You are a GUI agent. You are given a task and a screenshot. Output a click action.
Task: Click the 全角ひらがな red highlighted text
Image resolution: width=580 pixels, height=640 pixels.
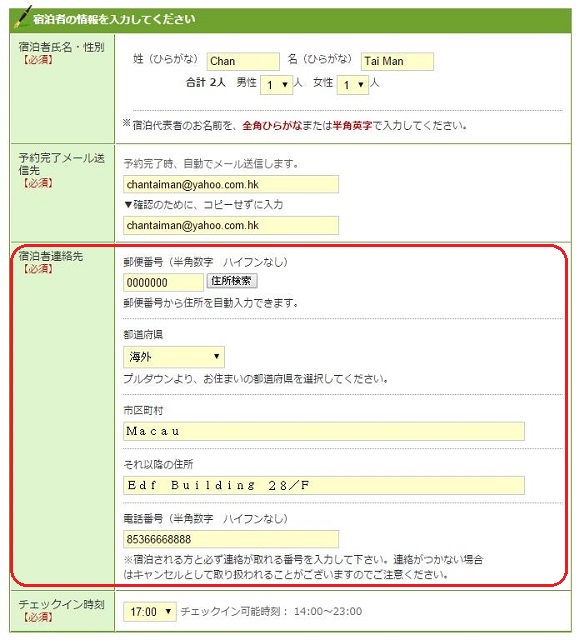[272, 125]
